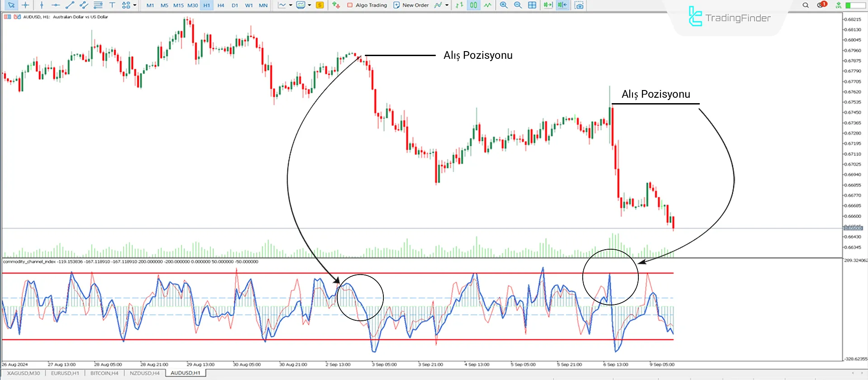
Task: Click the New Order button
Action: pyautogui.click(x=411, y=5)
